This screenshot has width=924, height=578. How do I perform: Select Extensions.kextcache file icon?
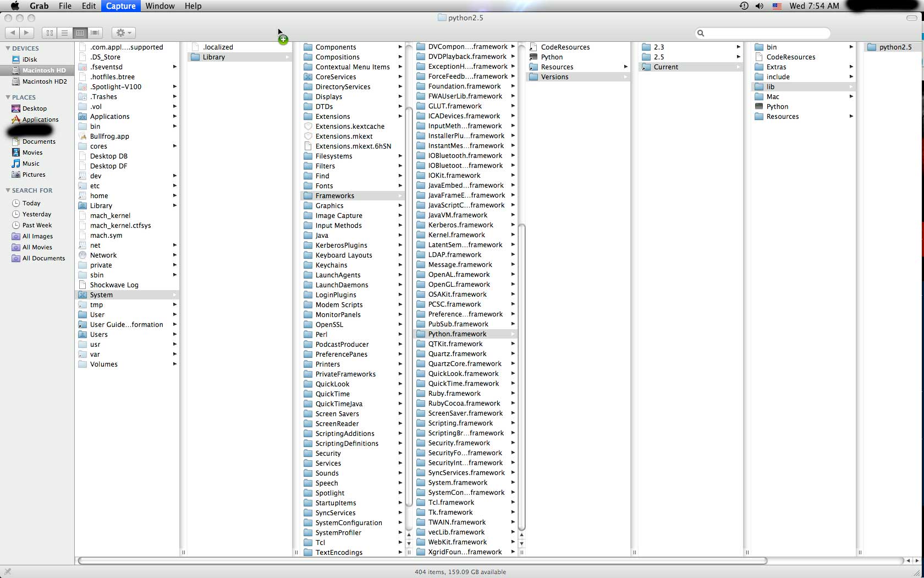coord(308,127)
